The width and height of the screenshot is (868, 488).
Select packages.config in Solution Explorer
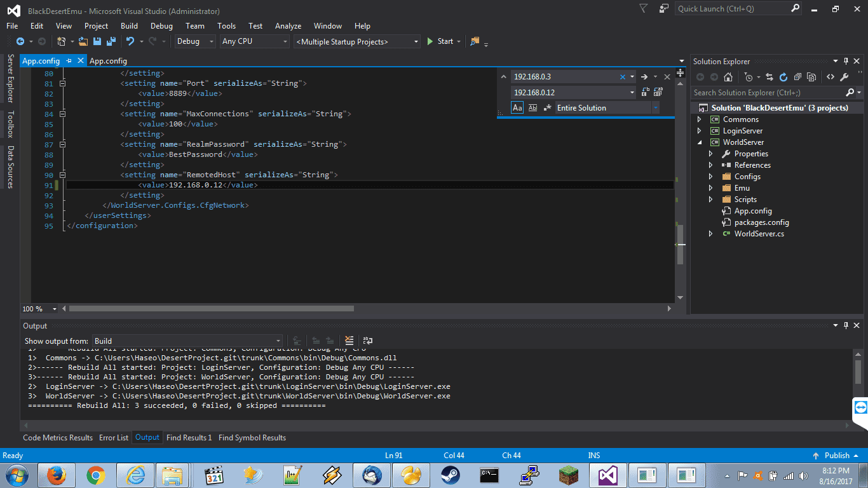tap(761, 222)
